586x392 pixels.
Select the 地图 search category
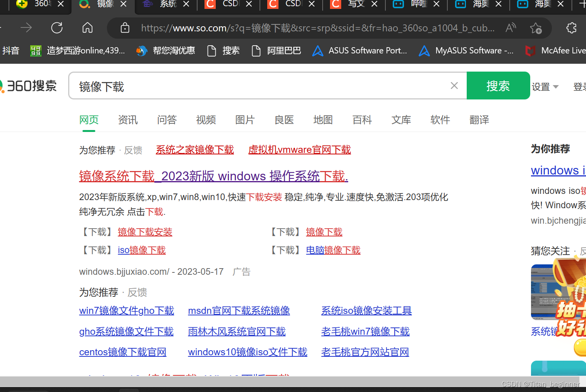tap(323, 120)
